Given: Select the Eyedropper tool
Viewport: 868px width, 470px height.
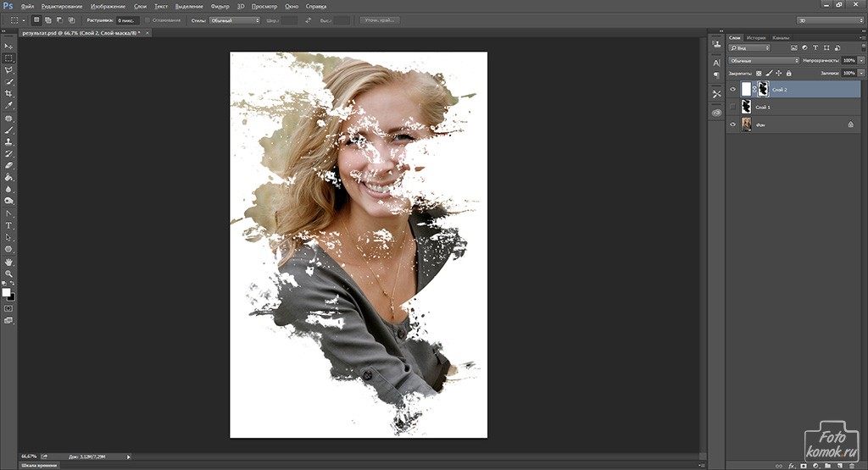Looking at the screenshot, I should coord(8,105).
